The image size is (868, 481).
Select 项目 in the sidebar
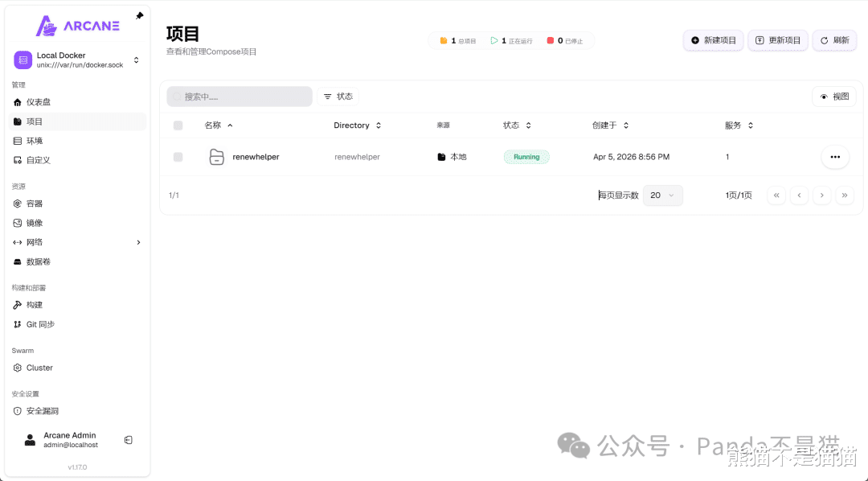[77, 121]
